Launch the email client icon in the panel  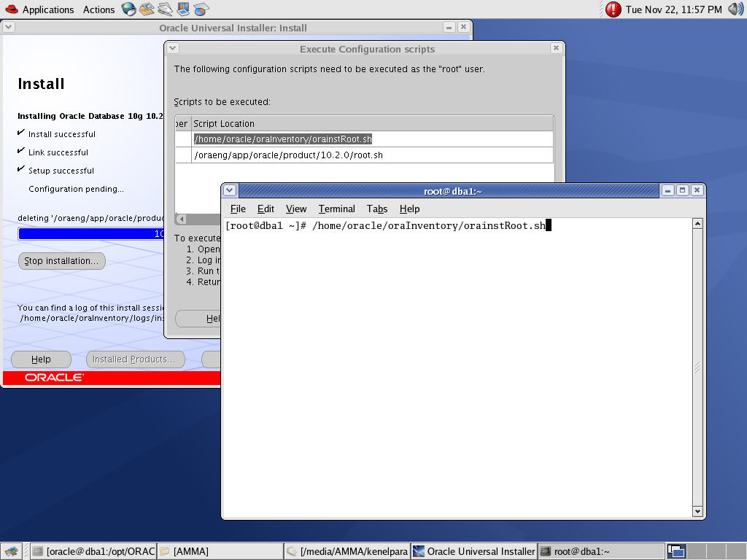point(147,9)
